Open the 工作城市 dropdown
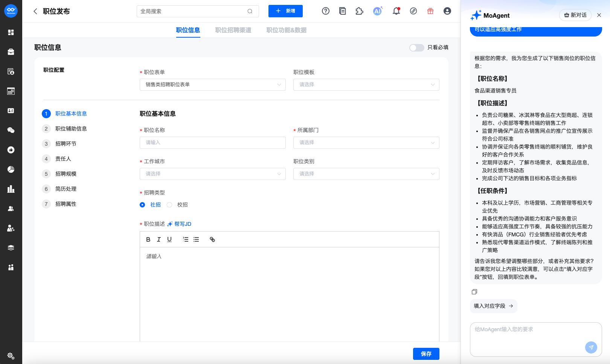Screen dimensions: 610x364 click(213, 174)
